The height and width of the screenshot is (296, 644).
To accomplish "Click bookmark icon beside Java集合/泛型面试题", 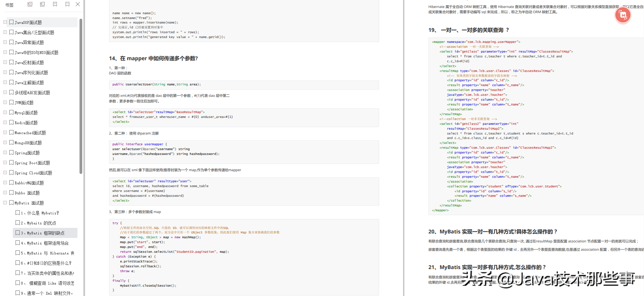I will click(x=11, y=32).
